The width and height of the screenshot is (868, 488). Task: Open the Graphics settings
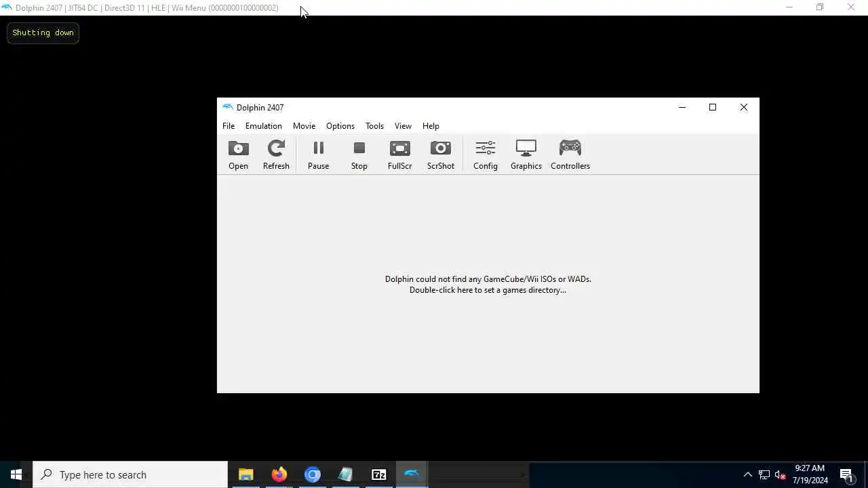click(526, 155)
